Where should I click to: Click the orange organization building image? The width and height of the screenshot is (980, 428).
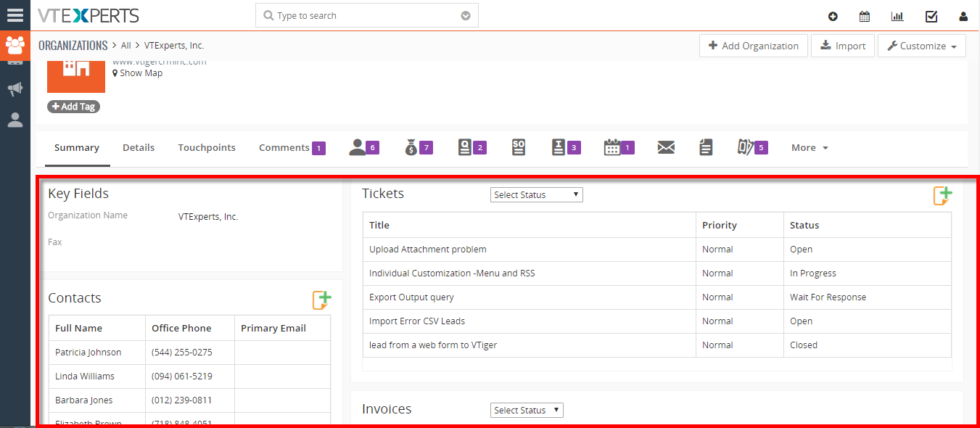[x=76, y=77]
